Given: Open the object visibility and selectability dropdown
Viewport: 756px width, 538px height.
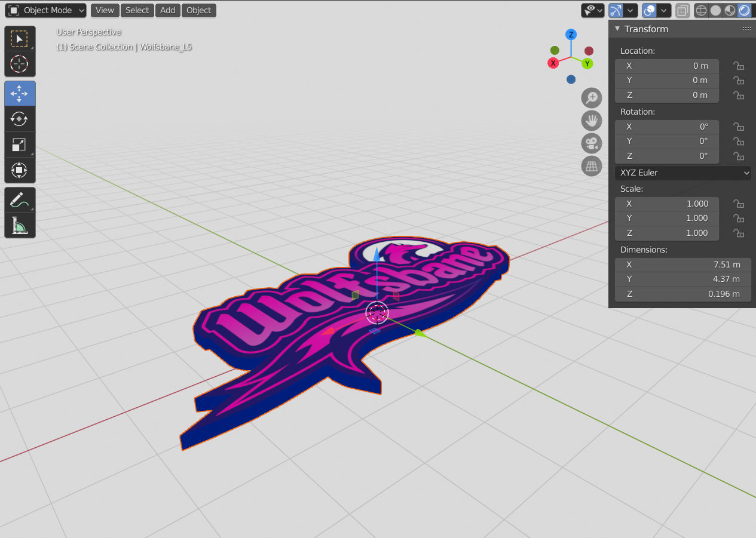Looking at the screenshot, I should [592, 10].
